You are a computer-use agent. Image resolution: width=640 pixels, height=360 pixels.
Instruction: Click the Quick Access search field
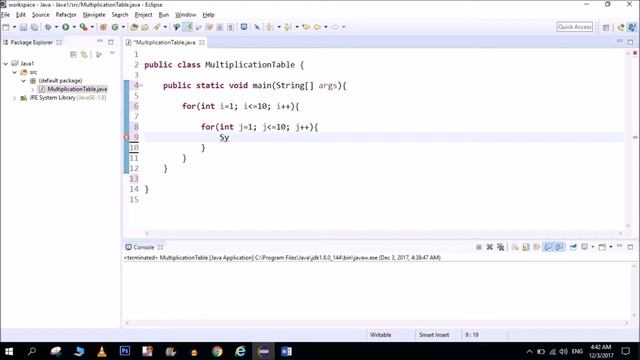(574, 27)
